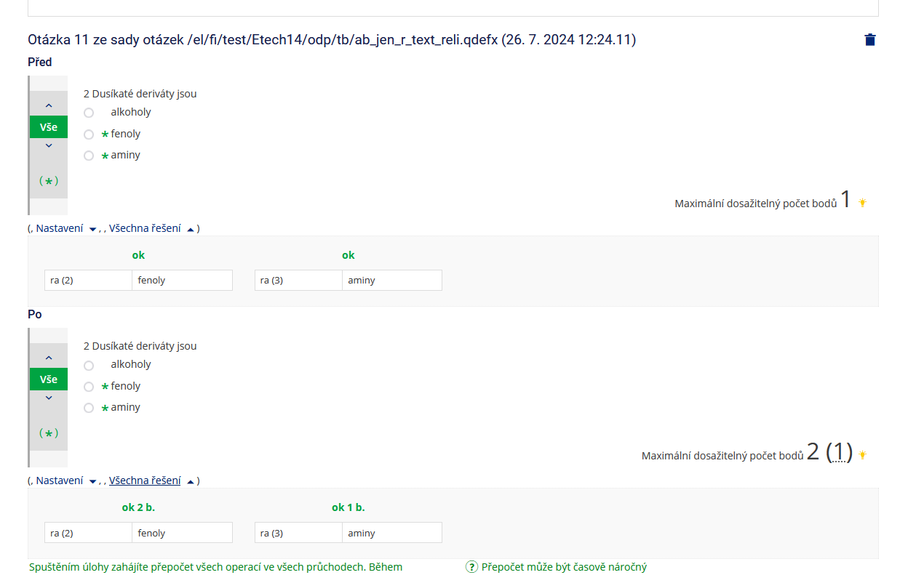Click the ok label above aminy in Před
This screenshot has height=575, width=924.
pos(349,255)
